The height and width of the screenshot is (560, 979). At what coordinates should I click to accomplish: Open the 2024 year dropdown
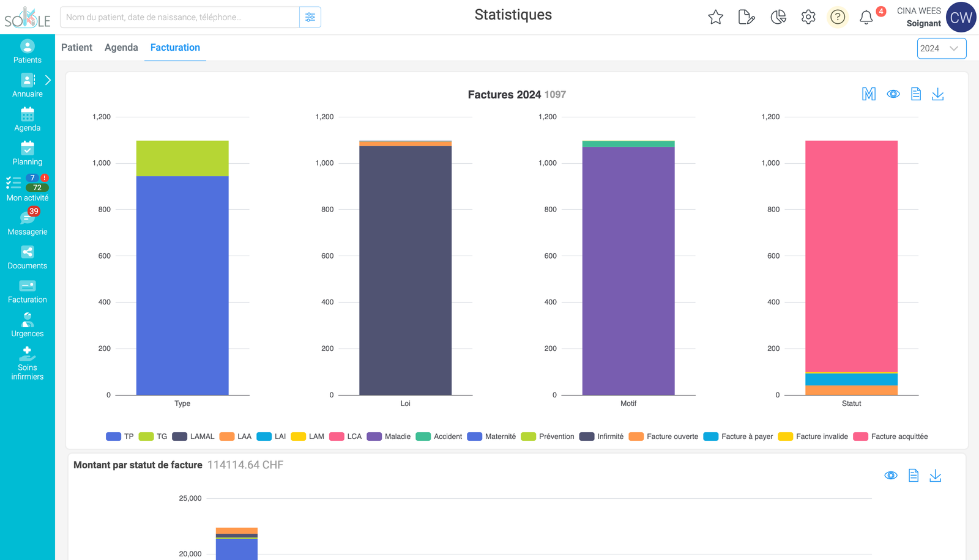941,48
